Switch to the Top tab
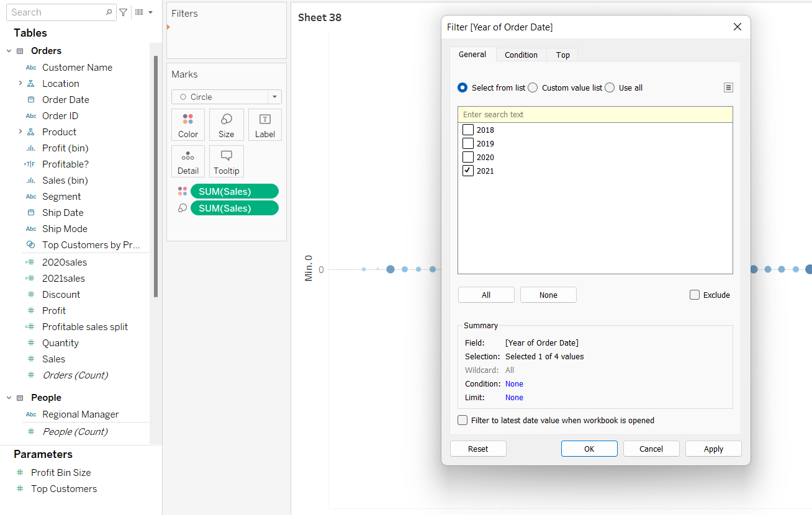Image resolution: width=812 pixels, height=515 pixels. coord(562,55)
